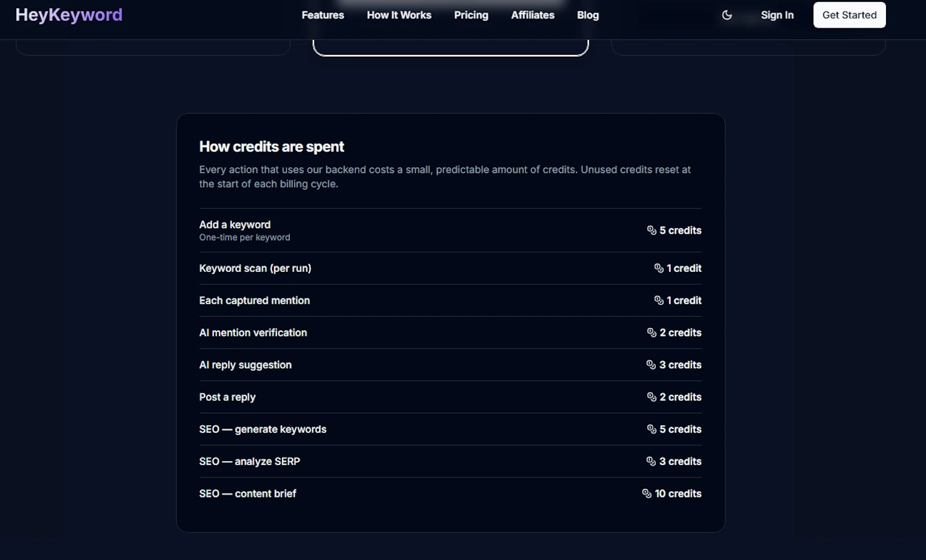Viewport: 926px width, 560px height.
Task: Click '3 credits' for AI reply suggestion
Action: coord(681,365)
